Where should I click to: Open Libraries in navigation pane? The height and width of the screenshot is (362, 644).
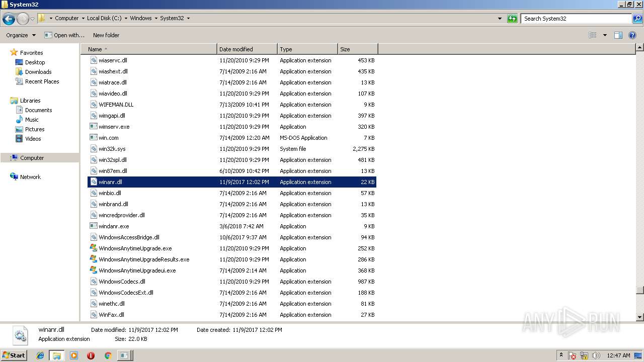pos(25,101)
